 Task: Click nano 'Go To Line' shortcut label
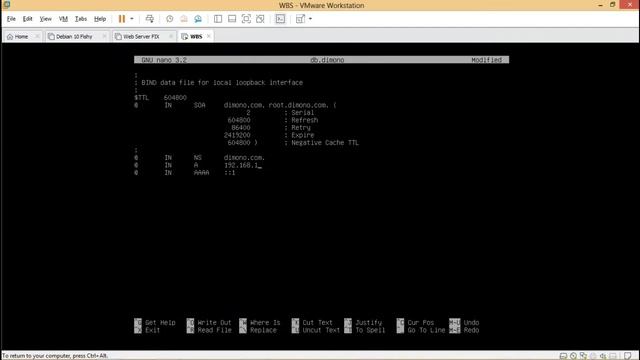[426, 330]
